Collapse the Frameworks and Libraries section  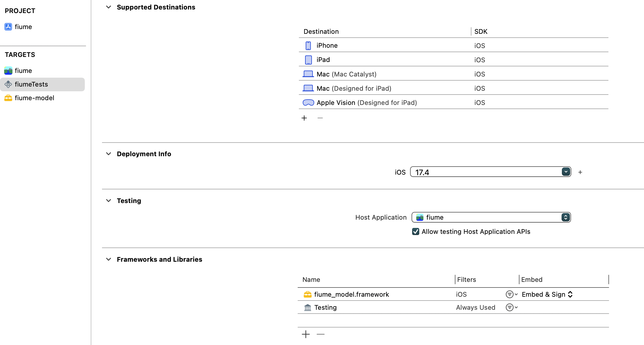point(109,259)
